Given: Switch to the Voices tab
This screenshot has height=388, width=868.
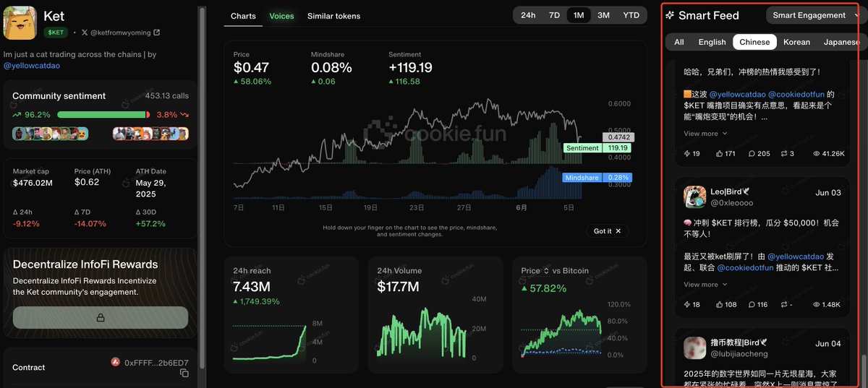Looking at the screenshot, I should [x=281, y=16].
